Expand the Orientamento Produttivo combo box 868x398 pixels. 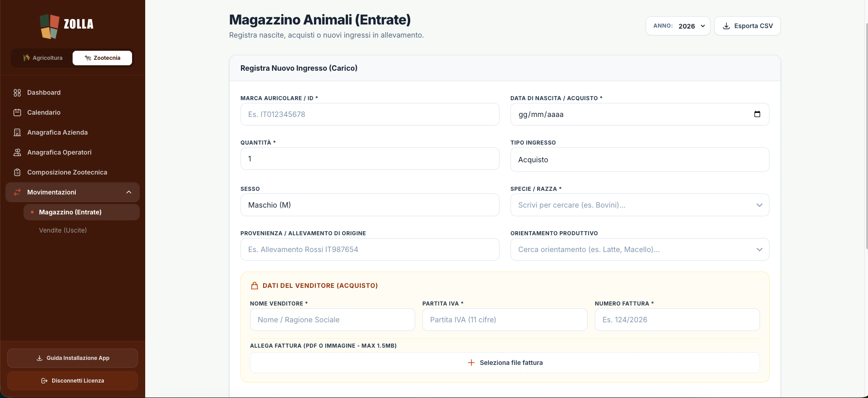coord(640,249)
